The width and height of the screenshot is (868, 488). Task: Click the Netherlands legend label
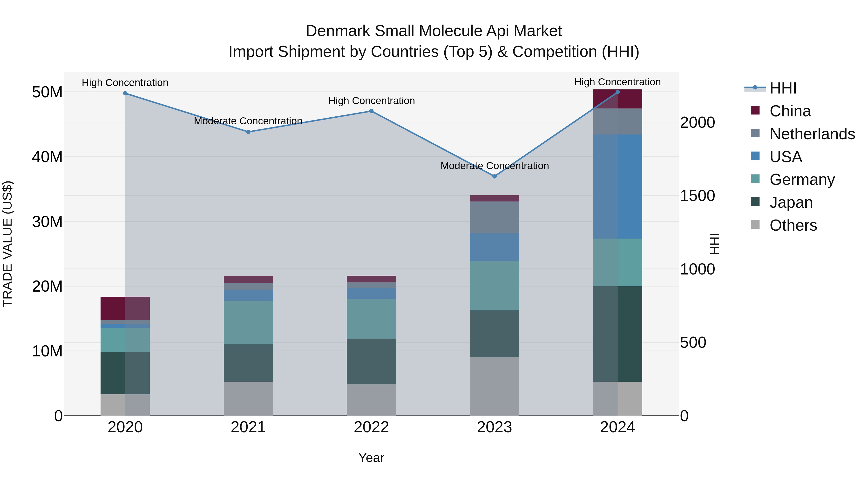click(812, 134)
